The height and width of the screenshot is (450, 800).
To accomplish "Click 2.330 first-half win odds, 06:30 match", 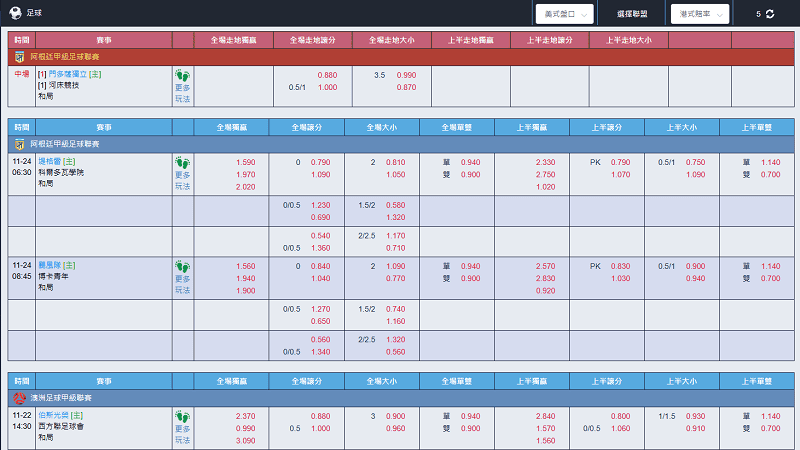I will 545,162.
